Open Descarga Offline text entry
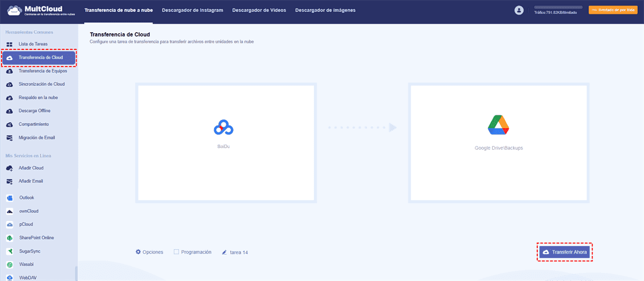Viewport: 644px width, 281px height. [x=34, y=111]
